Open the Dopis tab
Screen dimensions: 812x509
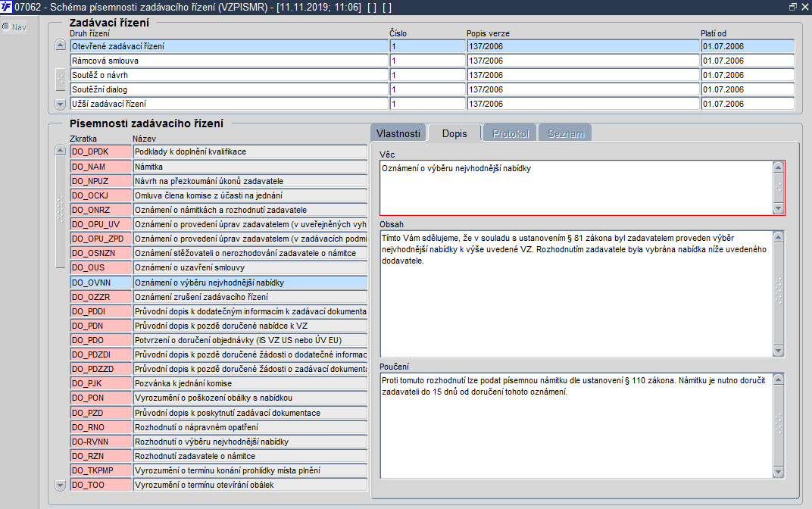click(x=454, y=133)
